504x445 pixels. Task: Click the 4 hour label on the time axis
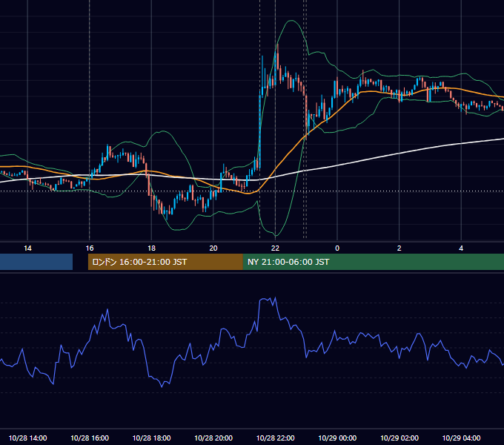[461, 248]
